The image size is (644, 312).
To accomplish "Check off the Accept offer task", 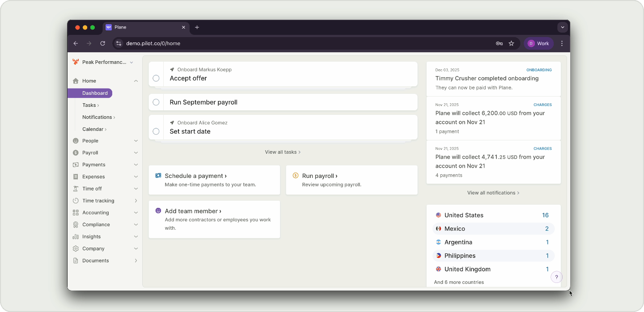I will point(156,78).
